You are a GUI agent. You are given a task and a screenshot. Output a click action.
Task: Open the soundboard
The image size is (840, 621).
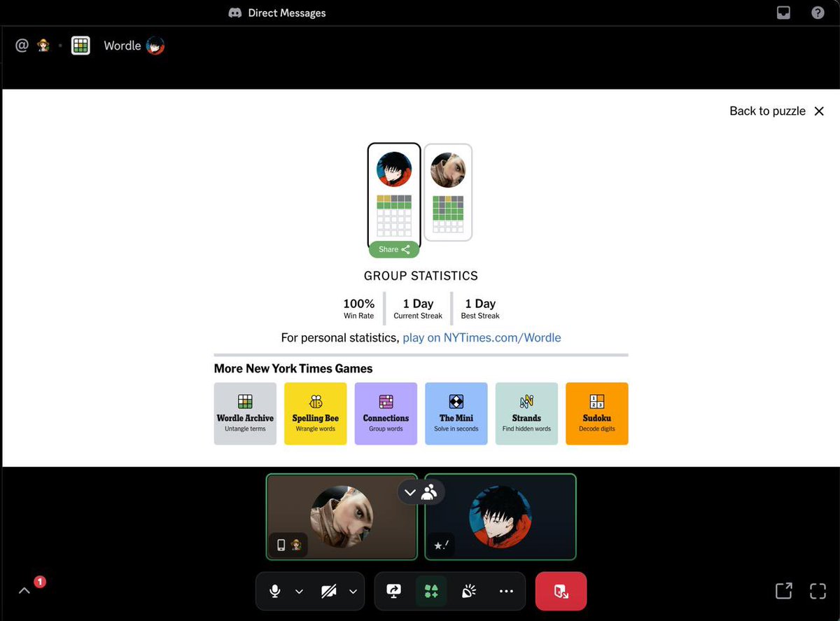(x=469, y=592)
